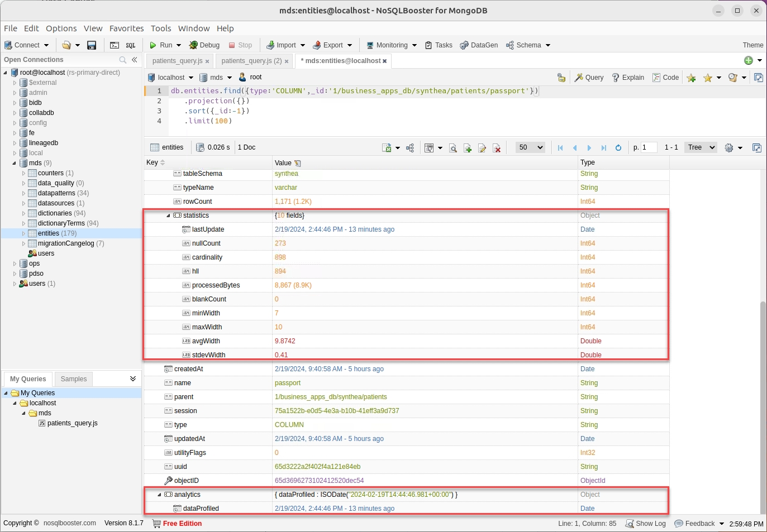Screen dimensions: 767x532
Task: Click the page number input field
Action: (x=648, y=147)
